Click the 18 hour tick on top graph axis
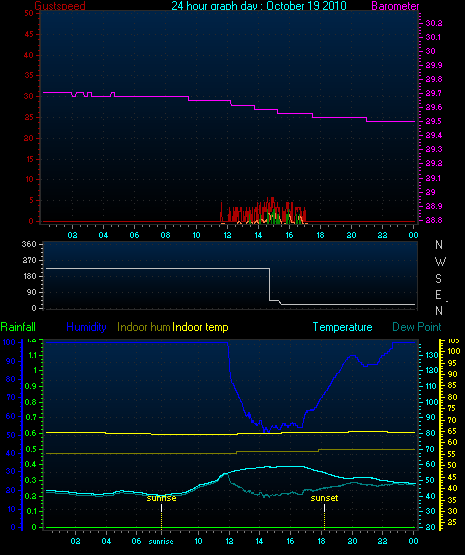 click(320, 235)
